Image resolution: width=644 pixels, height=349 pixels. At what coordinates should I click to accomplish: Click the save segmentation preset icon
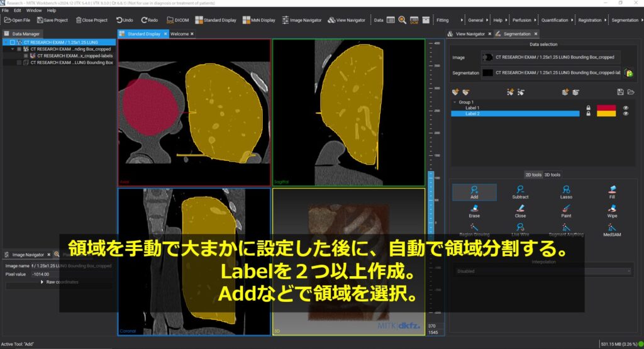tap(620, 92)
